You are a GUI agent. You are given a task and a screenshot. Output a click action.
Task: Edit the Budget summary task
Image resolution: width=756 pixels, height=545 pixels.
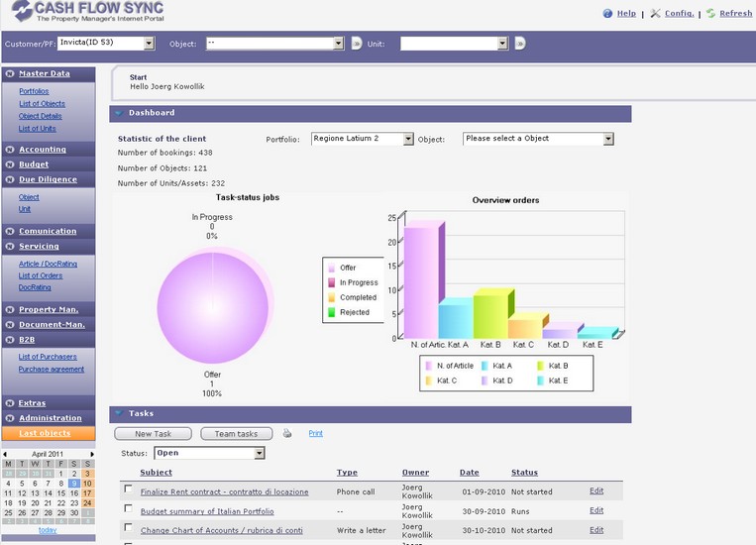point(596,510)
